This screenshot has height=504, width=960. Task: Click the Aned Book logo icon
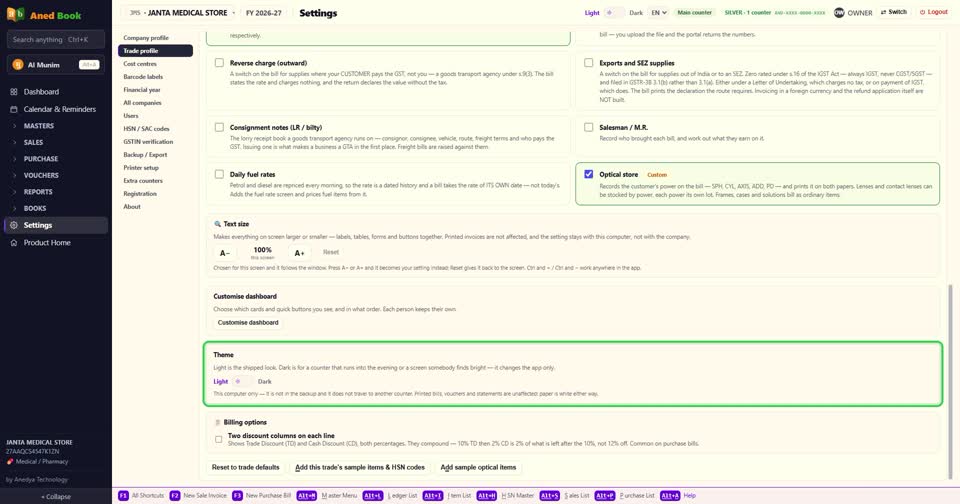tap(15, 14)
